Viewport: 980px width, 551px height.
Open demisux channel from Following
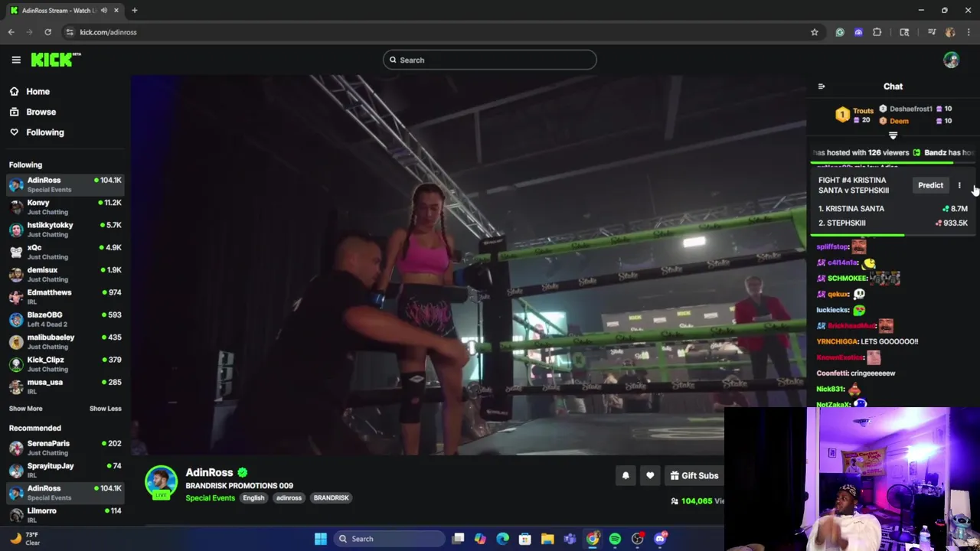65,274
